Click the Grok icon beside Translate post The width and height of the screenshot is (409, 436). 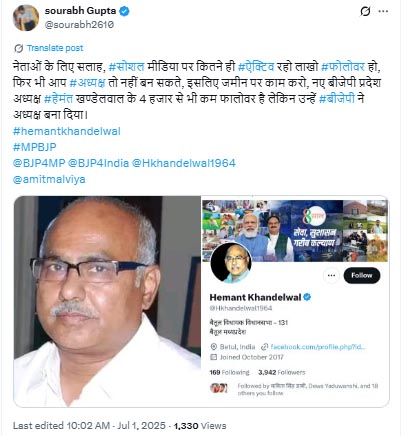(x=18, y=48)
